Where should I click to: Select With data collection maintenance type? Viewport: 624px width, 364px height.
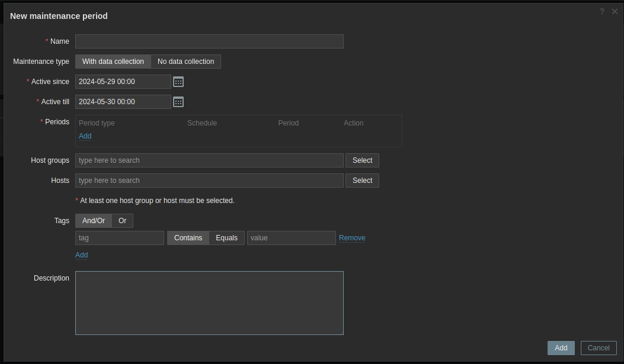click(x=113, y=62)
